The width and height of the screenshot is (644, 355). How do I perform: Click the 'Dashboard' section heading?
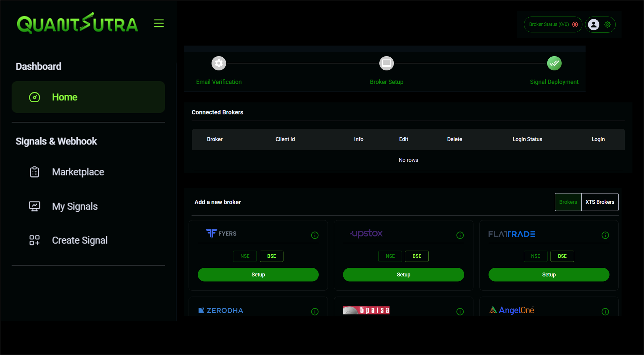tap(38, 66)
